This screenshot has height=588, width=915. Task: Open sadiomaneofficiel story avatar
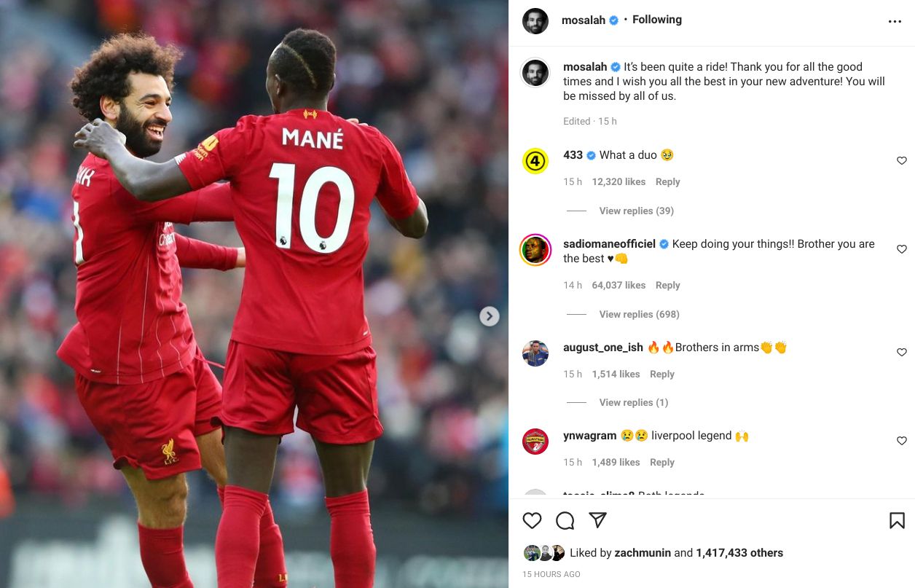(535, 250)
